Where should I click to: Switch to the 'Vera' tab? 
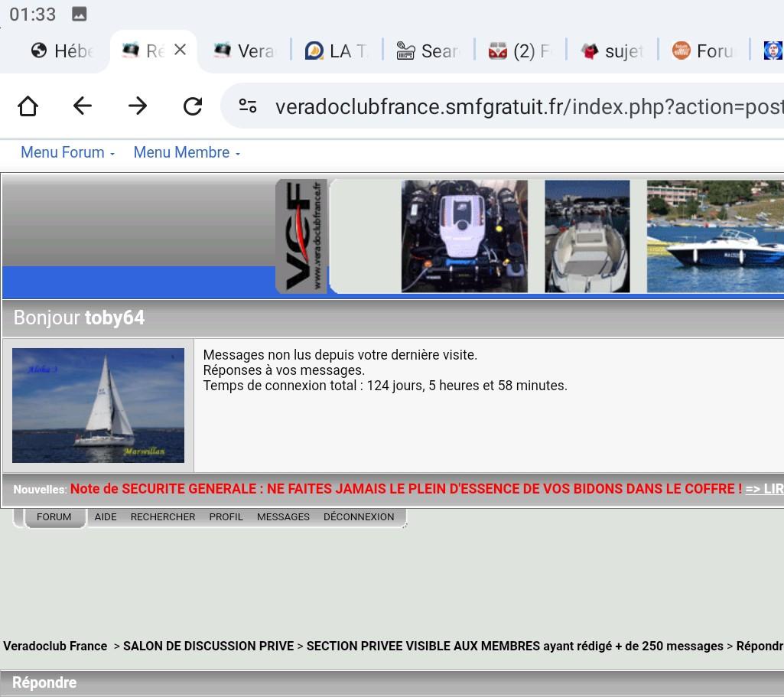[x=244, y=51]
